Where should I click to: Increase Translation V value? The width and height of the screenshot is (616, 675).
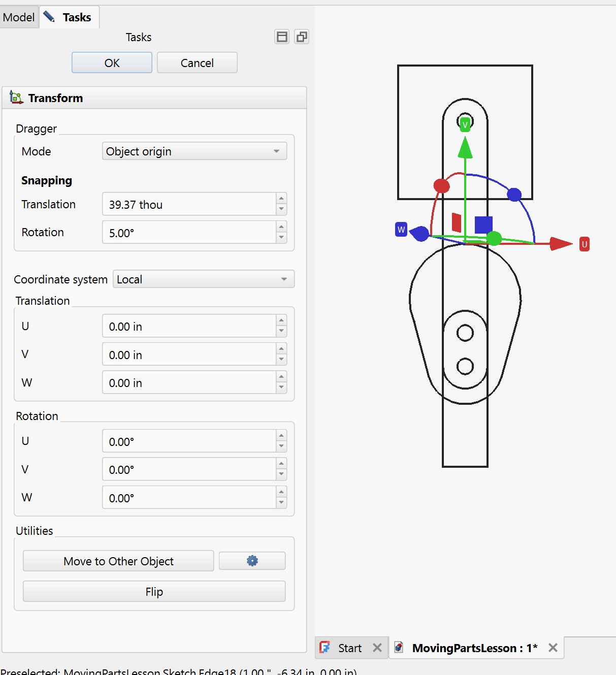coord(281,349)
